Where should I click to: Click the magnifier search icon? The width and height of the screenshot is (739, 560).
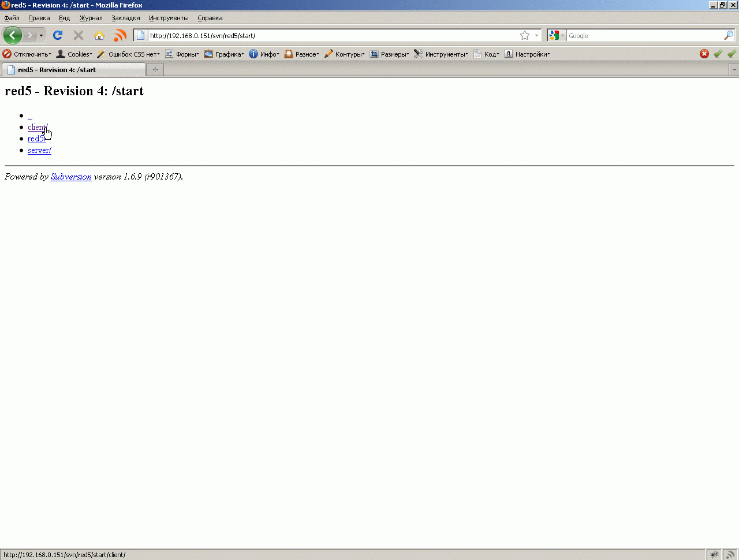[x=729, y=36]
